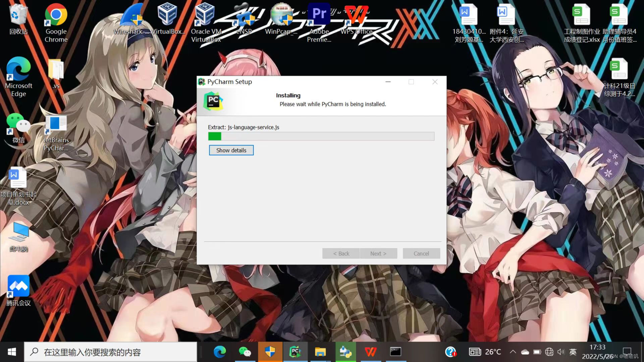644x362 pixels.
Task: Open File Explorer from taskbar
Action: 320,352
